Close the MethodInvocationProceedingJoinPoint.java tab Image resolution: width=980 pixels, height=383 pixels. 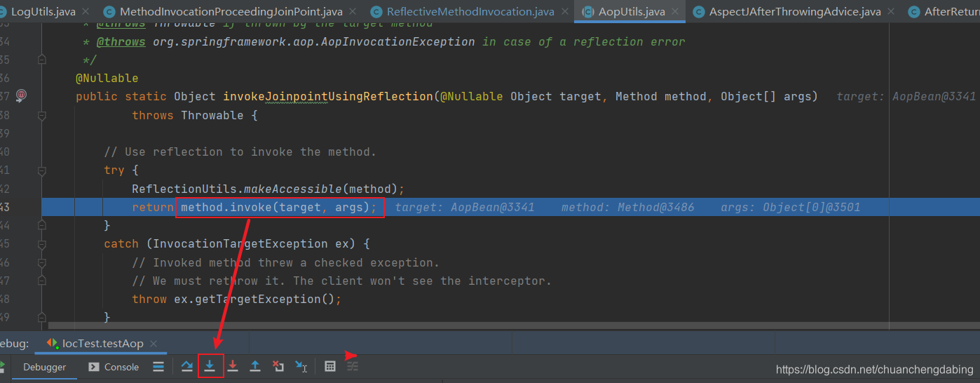tap(354, 12)
